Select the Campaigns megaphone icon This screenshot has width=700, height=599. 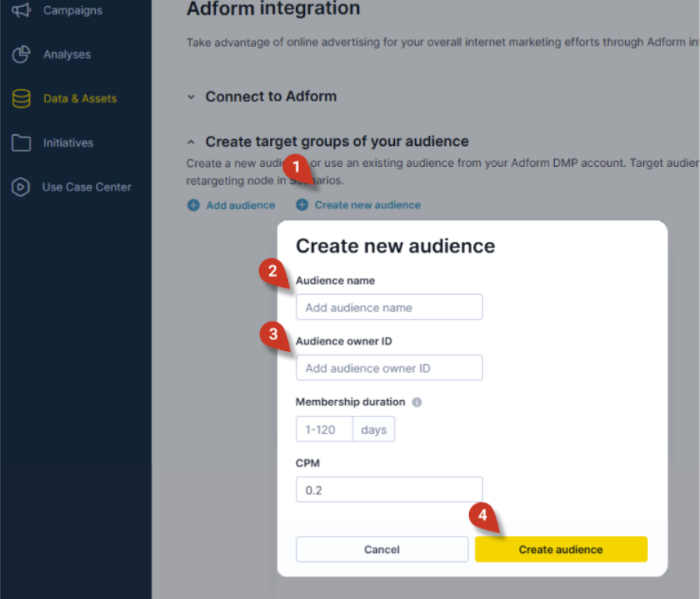20,9
